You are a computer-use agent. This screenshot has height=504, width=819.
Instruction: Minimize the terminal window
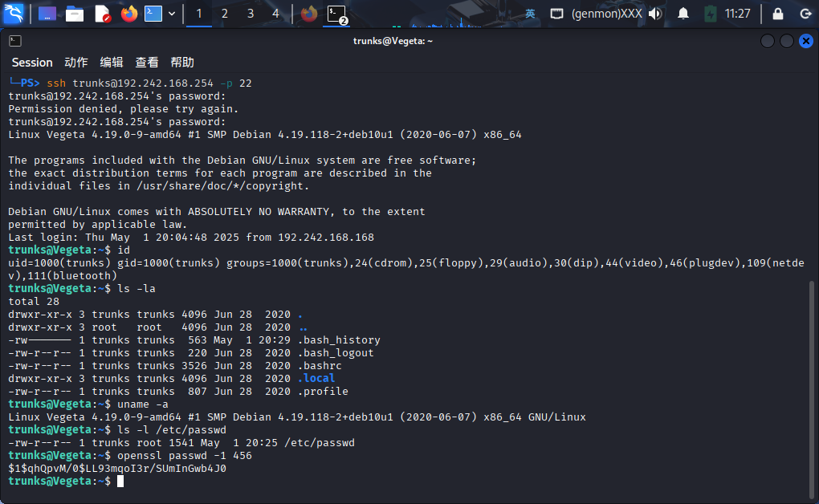pyautogui.click(x=768, y=41)
